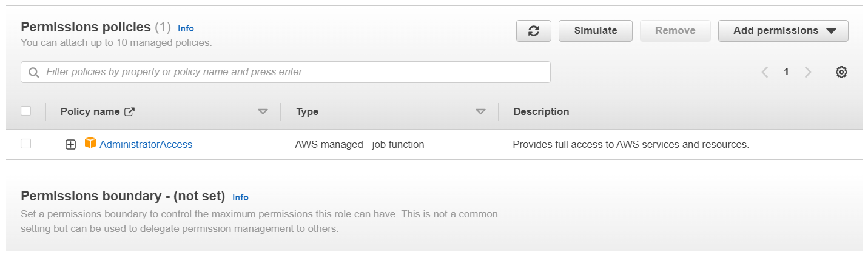Viewport: 868px width, 255px height.
Task: Click the search magnifier icon in filter box
Action: click(x=34, y=72)
